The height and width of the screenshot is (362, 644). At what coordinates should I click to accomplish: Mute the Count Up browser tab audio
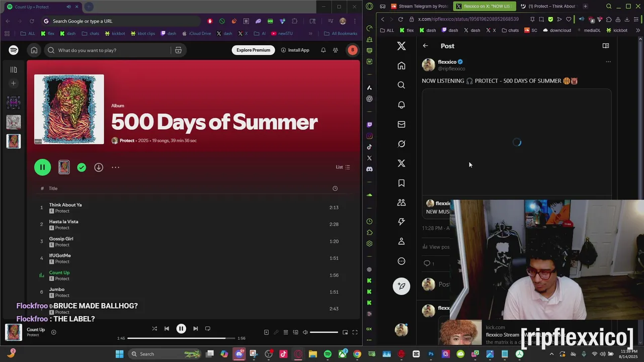point(69,7)
